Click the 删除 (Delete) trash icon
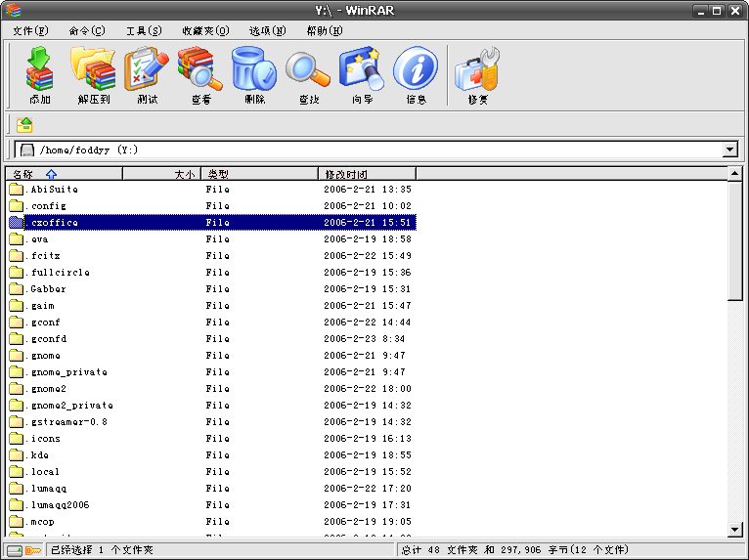 click(254, 68)
